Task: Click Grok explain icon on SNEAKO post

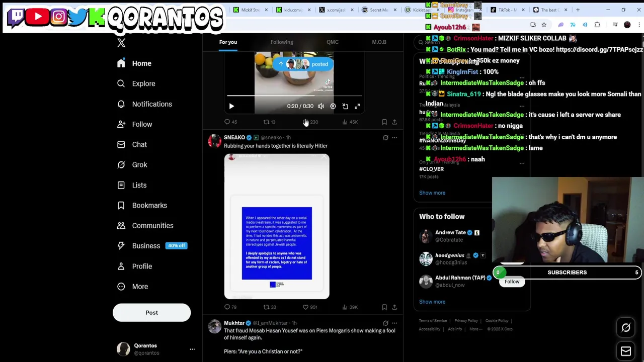Action: [x=385, y=138]
